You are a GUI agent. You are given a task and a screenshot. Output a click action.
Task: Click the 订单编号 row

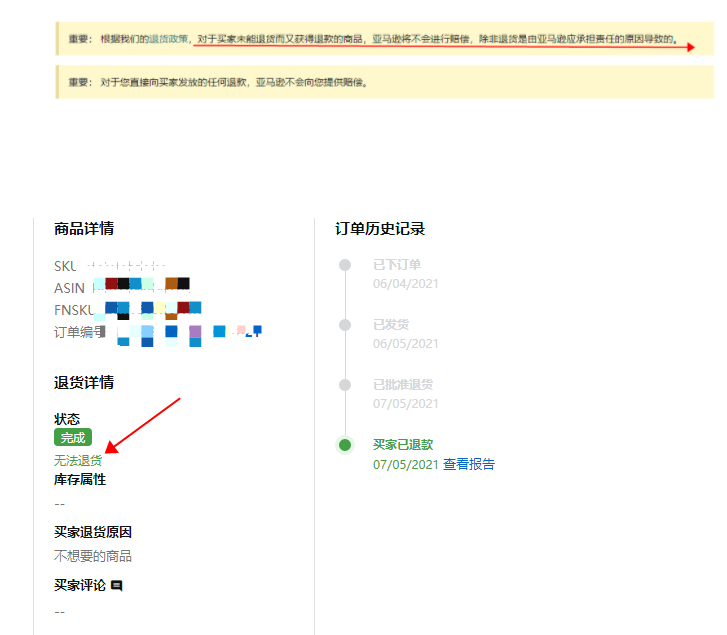pyautogui.click(x=150, y=332)
